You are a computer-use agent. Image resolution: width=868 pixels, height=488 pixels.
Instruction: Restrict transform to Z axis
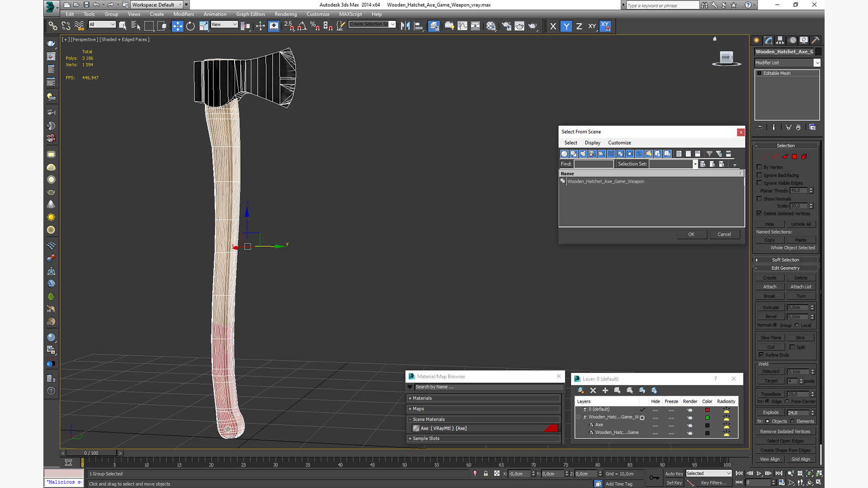(x=579, y=26)
